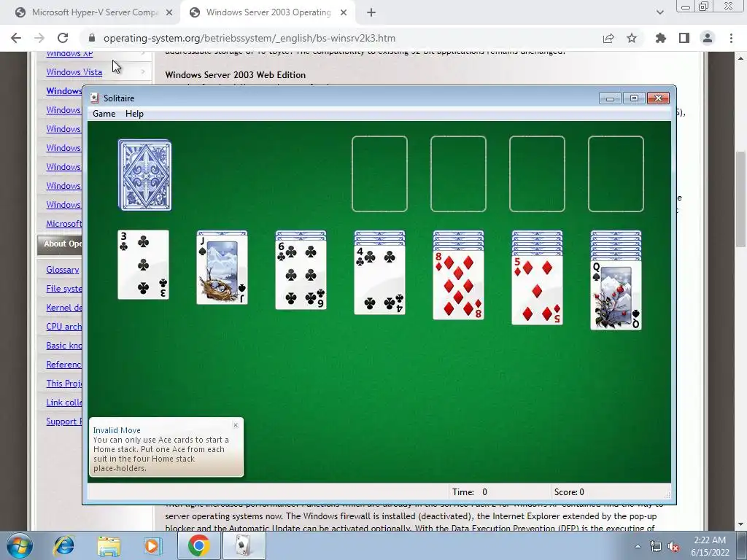Open the Reference sidebar link
Image resolution: width=747 pixels, height=560 pixels.
(x=64, y=365)
